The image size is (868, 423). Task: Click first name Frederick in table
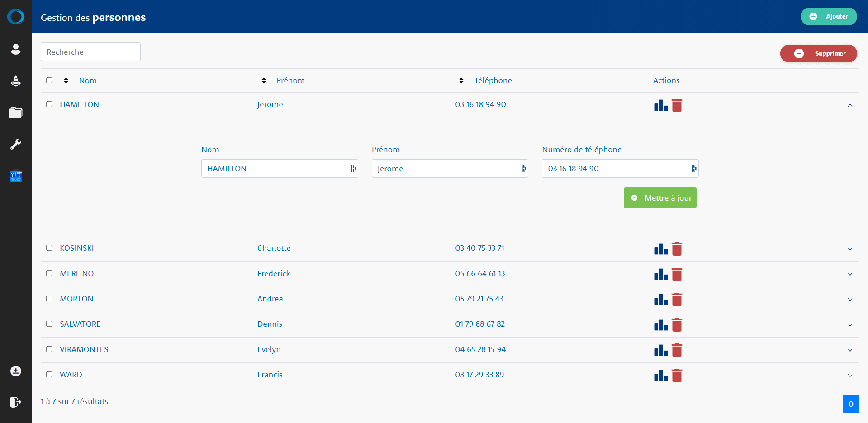(274, 273)
